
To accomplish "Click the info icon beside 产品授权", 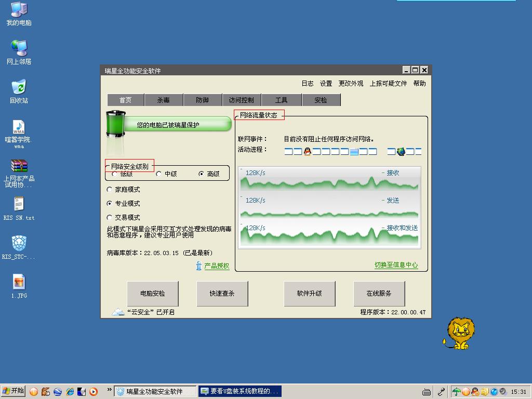I will coord(199,265).
